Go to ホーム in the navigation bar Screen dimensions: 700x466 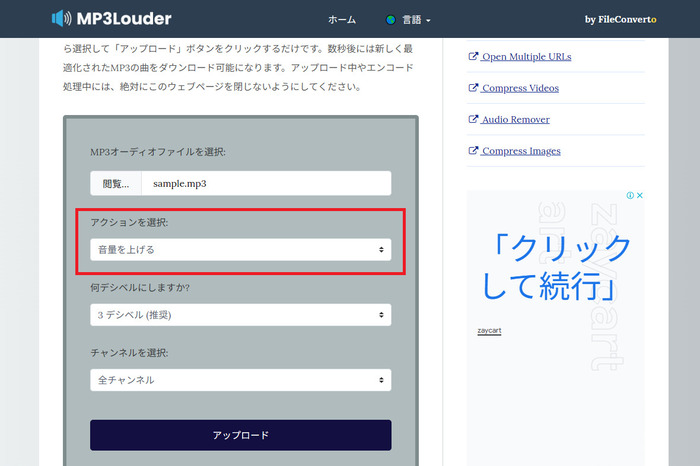pos(342,20)
